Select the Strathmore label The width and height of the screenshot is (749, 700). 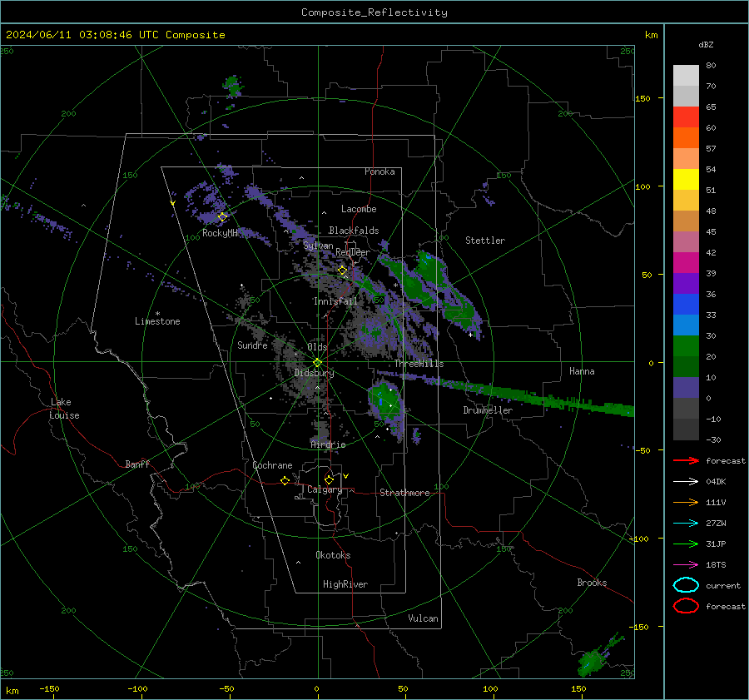tap(404, 493)
